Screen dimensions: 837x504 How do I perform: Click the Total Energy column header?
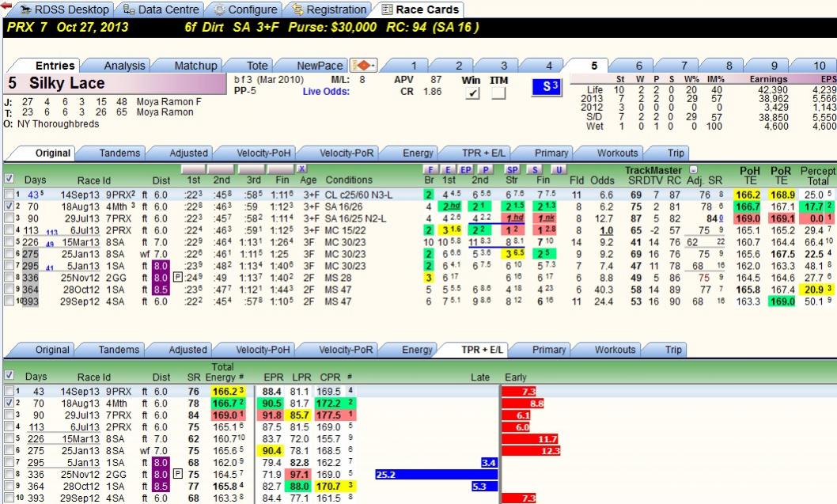click(x=224, y=372)
